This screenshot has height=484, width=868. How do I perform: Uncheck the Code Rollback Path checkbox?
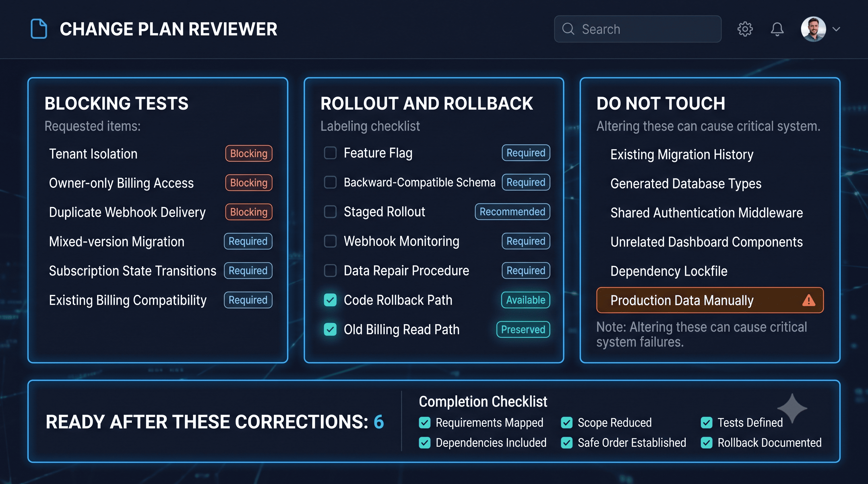point(330,300)
